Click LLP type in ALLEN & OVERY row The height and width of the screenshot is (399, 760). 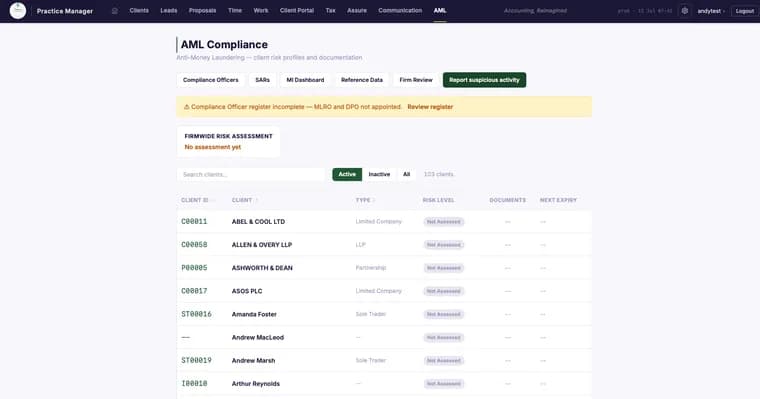tap(360, 245)
